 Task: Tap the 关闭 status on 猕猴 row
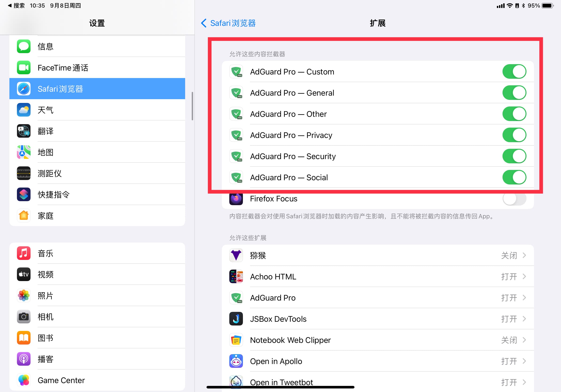tap(509, 255)
